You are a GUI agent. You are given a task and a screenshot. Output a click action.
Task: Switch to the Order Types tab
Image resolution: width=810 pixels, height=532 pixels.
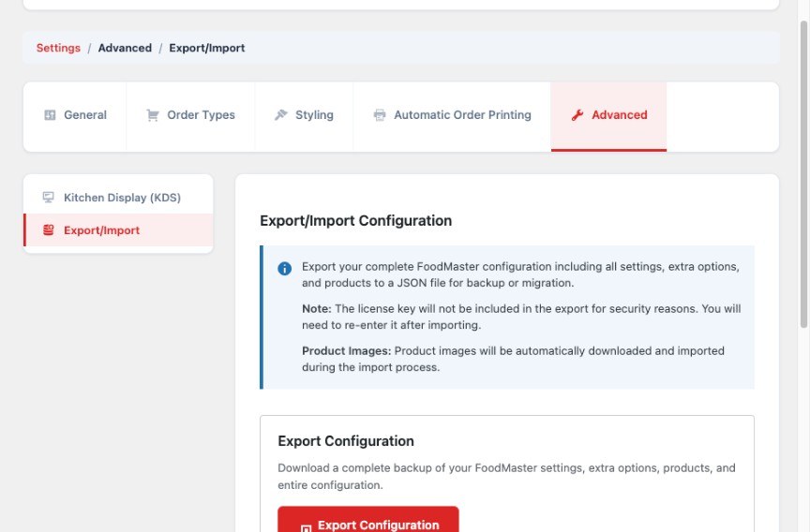tap(190, 117)
